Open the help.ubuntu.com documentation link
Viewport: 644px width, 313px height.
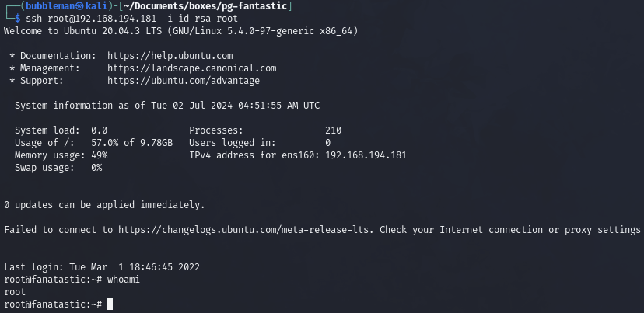pyautogui.click(x=170, y=56)
